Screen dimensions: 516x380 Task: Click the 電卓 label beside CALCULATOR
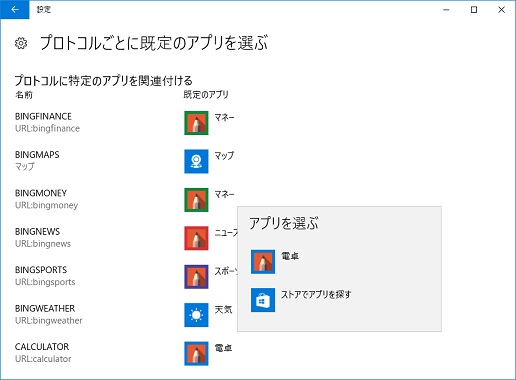pos(223,348)
